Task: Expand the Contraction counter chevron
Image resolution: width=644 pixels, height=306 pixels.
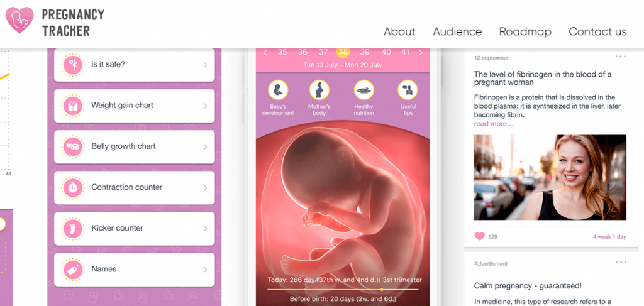Action: (206, 187)
